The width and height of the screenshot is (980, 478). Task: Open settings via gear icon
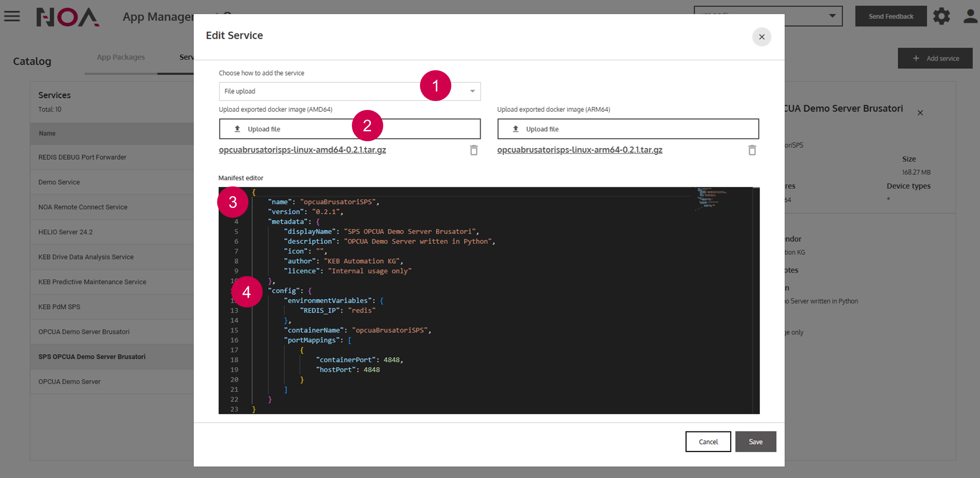(x=941, y=16)
